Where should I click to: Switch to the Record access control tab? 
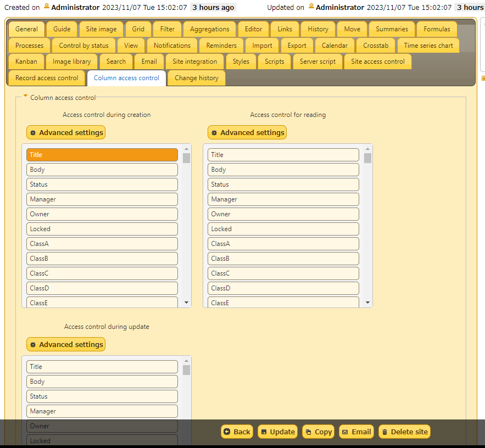click(x=46, y=78)
